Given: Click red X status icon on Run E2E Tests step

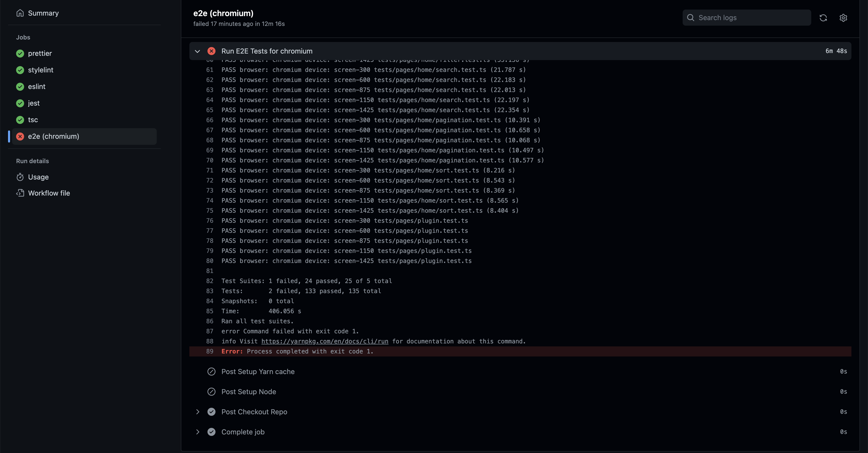Looking at the screenshot, I should (211, 51).
